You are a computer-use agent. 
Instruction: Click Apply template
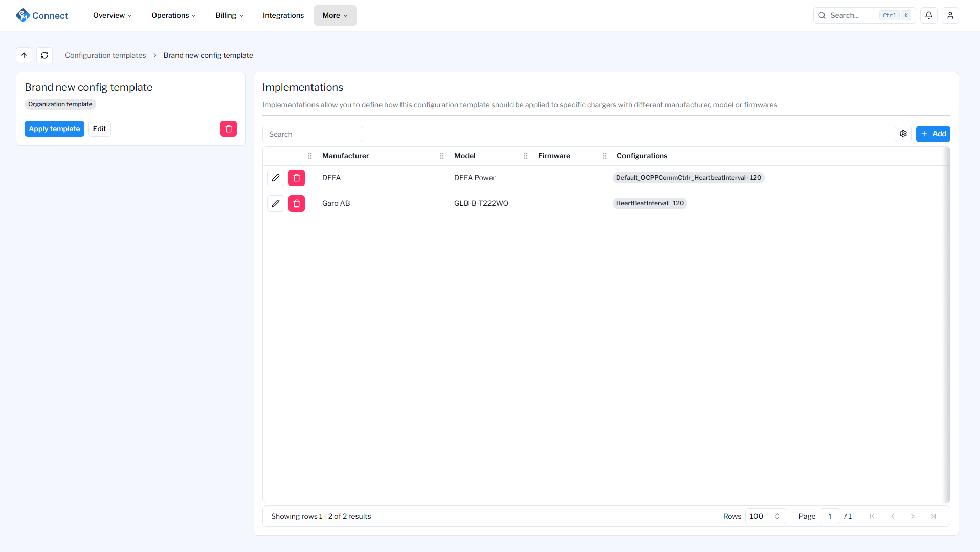coord(54,128)
